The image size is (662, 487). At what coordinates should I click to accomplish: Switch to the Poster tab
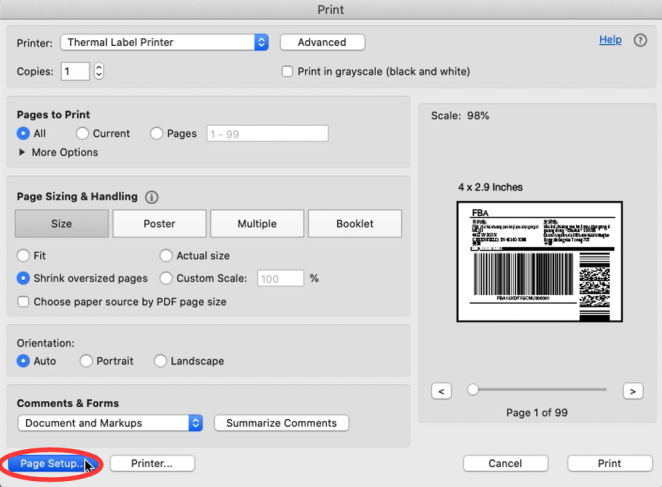click(x=159, y=223)
